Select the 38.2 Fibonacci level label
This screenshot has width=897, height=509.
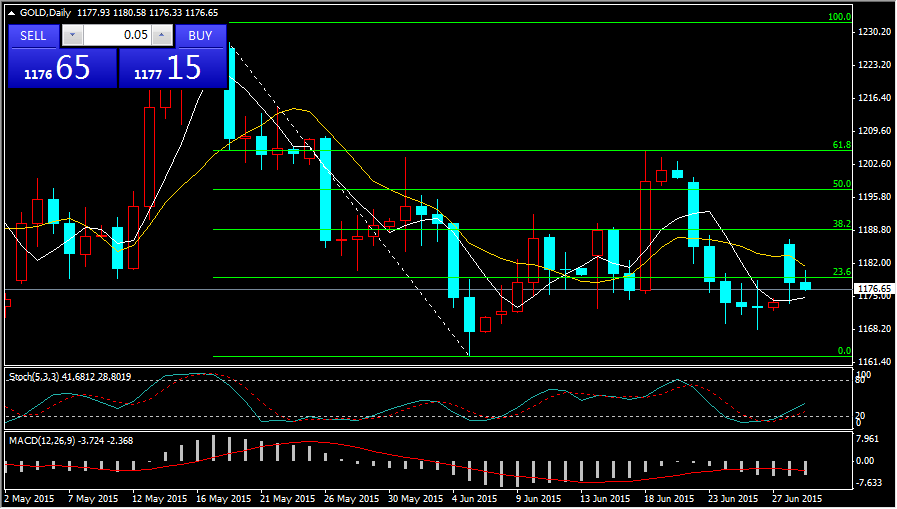pyautogui.click(x=842, y=224)
